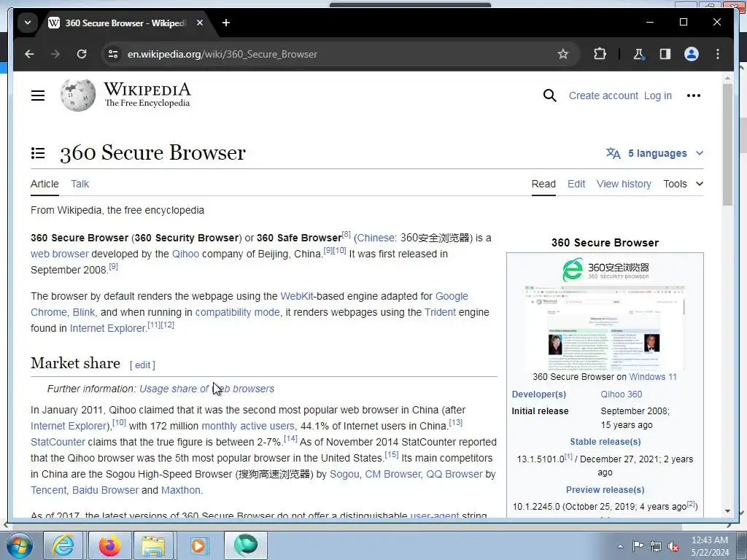Image resolution: width=747 pixels, height=560 pixels.
Task: Open site information icon in address bar
Action: pos(113,54)
